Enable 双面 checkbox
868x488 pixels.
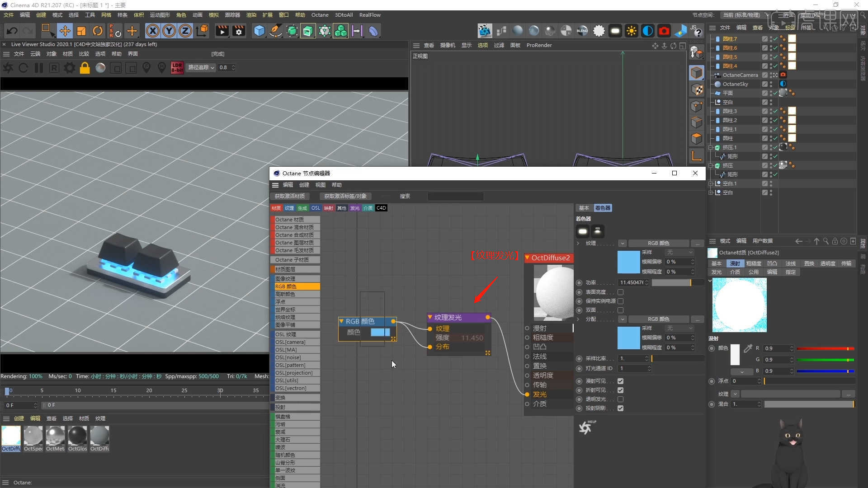621,310
